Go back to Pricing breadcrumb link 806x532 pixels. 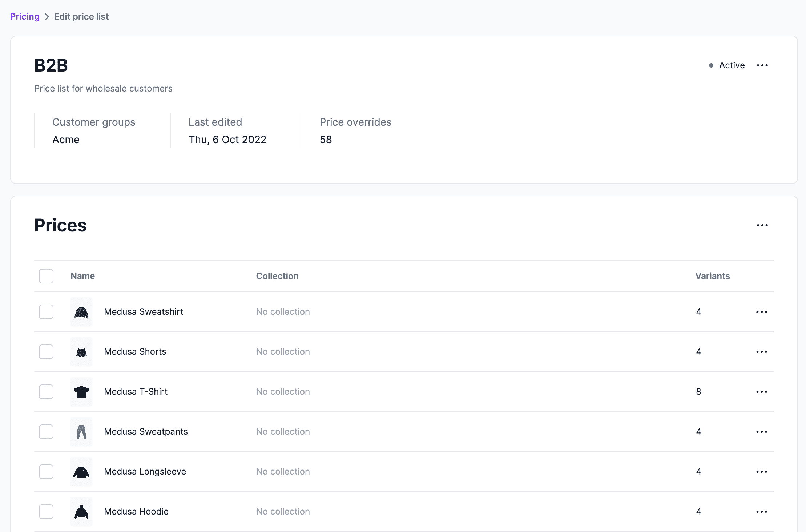25,17
